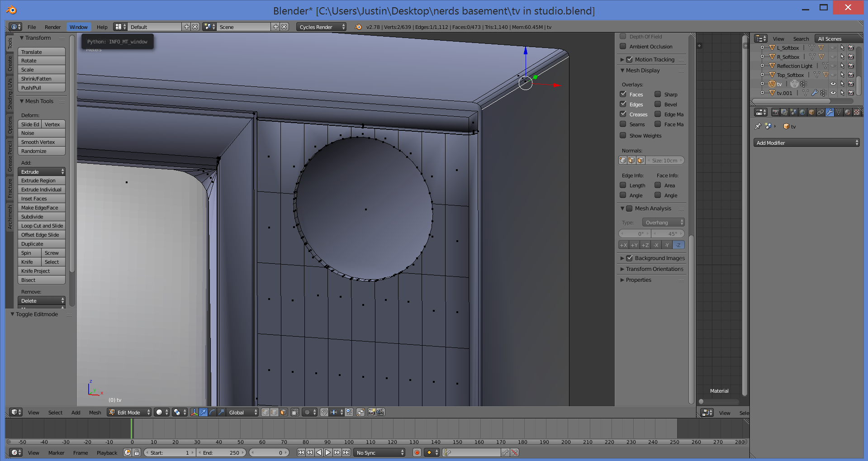Click the Subdivide button
Screen dimensions: 868x461
coord(42,217)
